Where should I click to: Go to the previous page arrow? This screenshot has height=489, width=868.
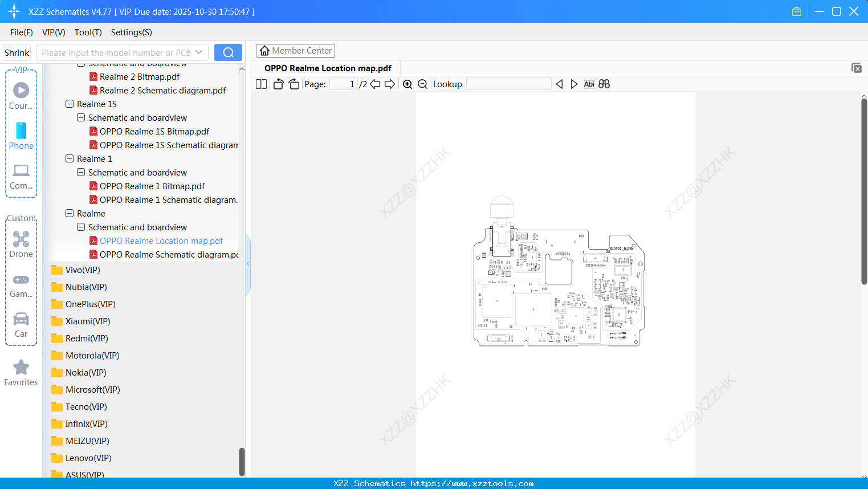[x=375, y=84]
